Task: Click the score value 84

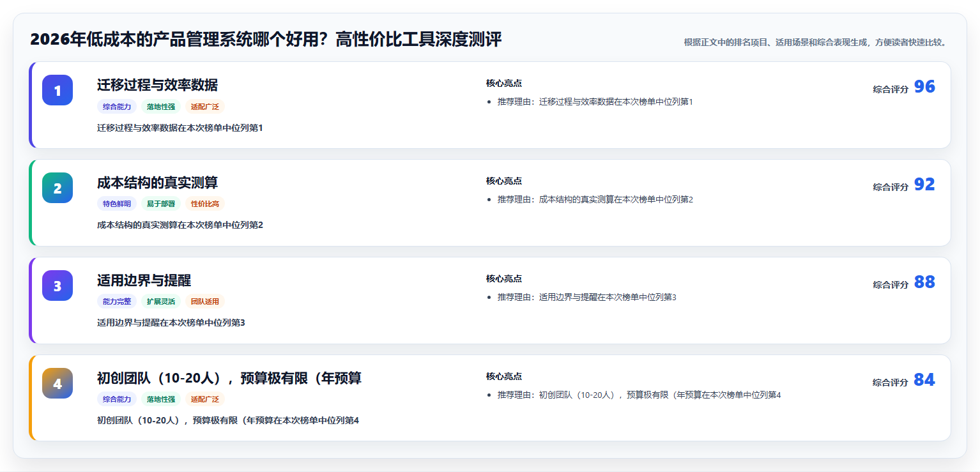Action: pyautogui.click(x=924, y=380)
